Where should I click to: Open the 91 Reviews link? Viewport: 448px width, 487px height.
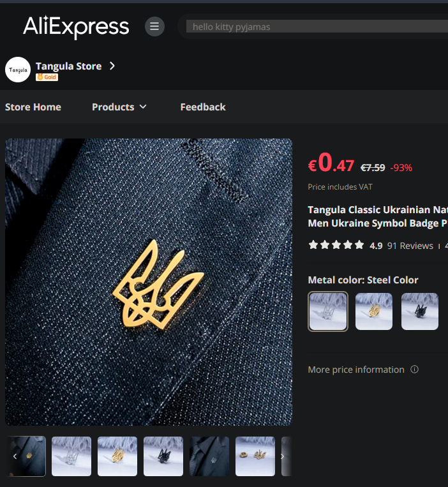410,246
